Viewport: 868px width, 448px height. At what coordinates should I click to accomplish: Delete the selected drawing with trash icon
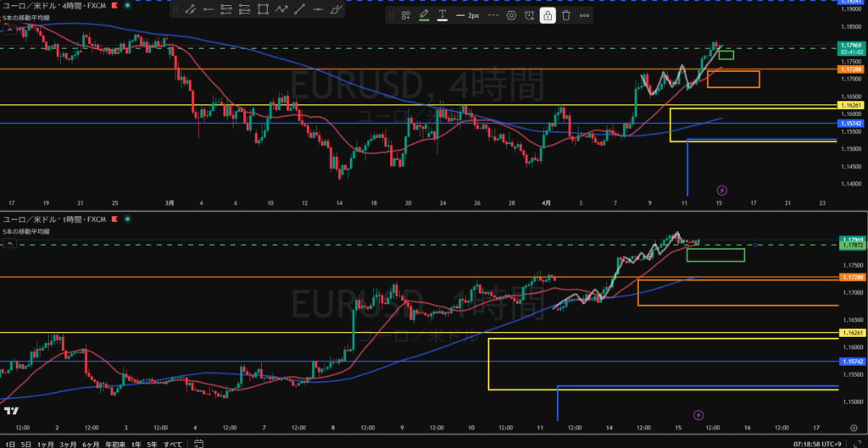(566, 15)
